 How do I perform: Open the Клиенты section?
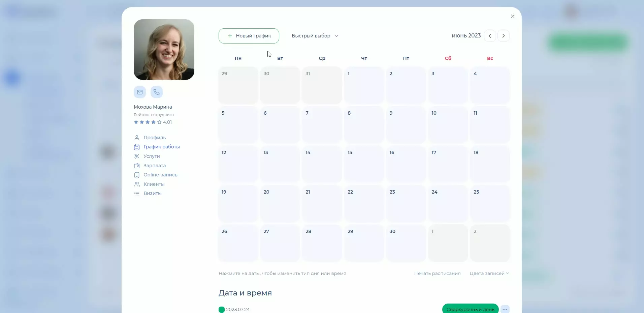click(154, 184)
